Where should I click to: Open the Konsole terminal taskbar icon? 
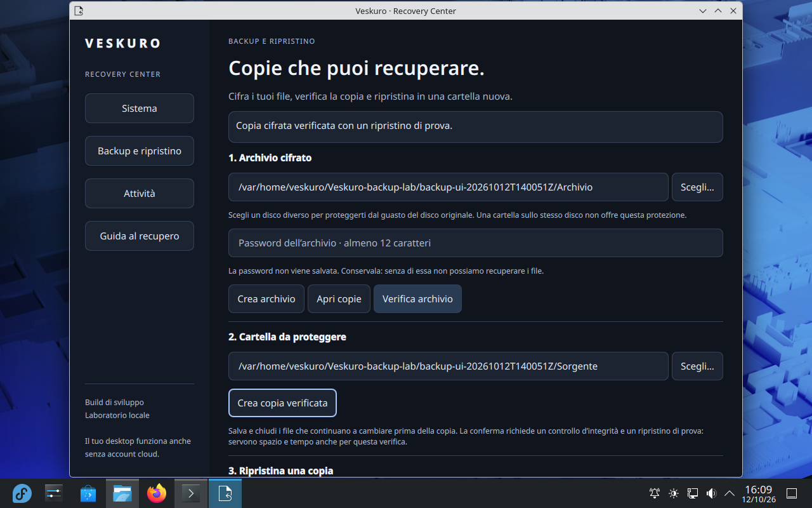[191, 493]
